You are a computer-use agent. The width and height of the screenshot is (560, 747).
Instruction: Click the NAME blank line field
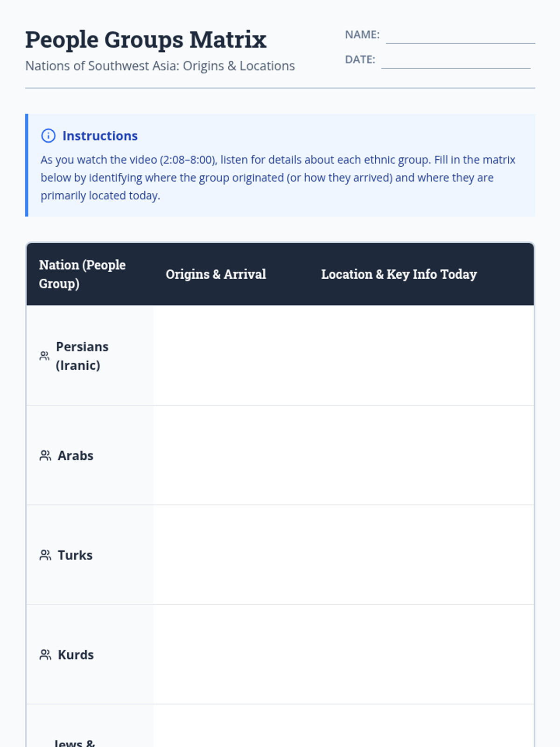click(460, 36)
